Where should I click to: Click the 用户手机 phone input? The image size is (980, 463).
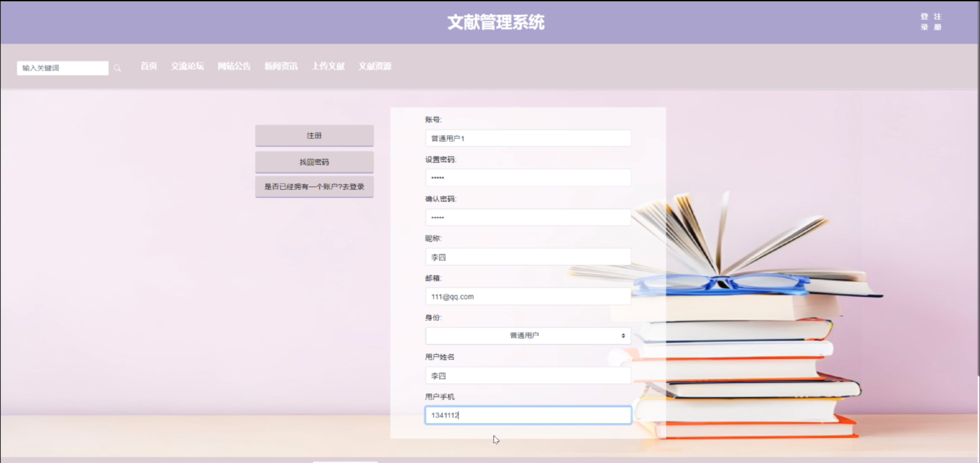click(x=528, y=415)
